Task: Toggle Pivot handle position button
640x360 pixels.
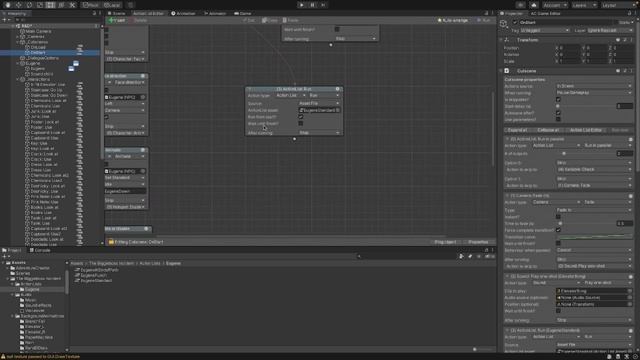Action: pyautogui.click(x=91, y=5)
